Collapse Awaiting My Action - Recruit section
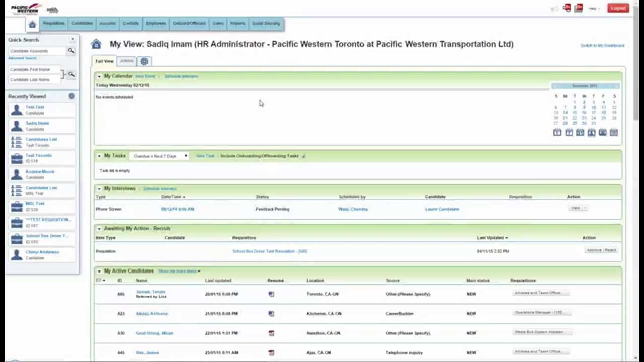644x362 pixels. pos(99,229)
